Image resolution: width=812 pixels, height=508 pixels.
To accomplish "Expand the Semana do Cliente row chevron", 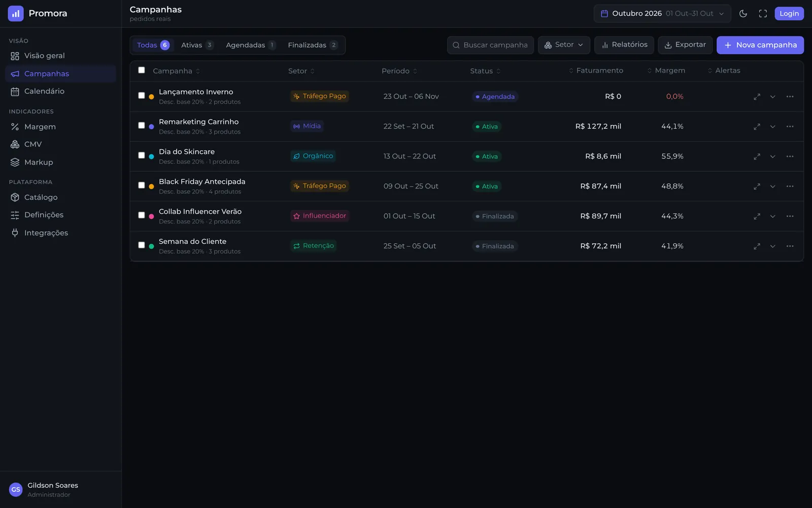I will click(x=772, y=246).
